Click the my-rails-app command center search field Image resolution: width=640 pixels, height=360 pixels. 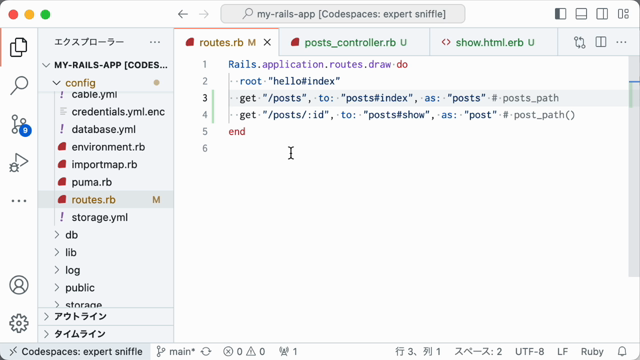click(x=343, y=14)
